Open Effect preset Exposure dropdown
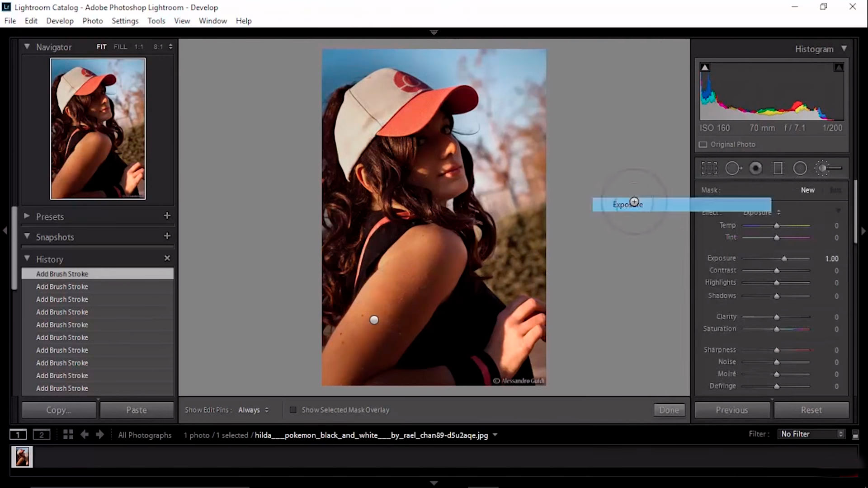 [x=762, y=212]
